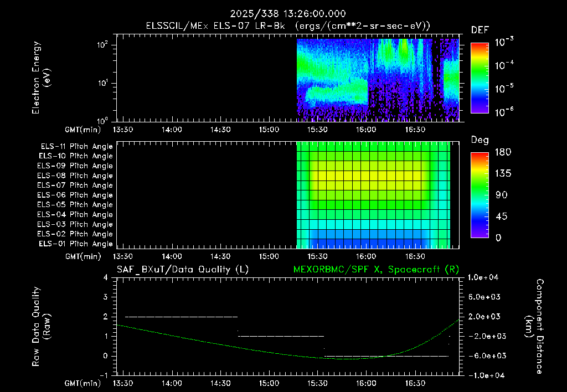Click the 14:00 time label under the spectrogram

click(x=172, y=130)
